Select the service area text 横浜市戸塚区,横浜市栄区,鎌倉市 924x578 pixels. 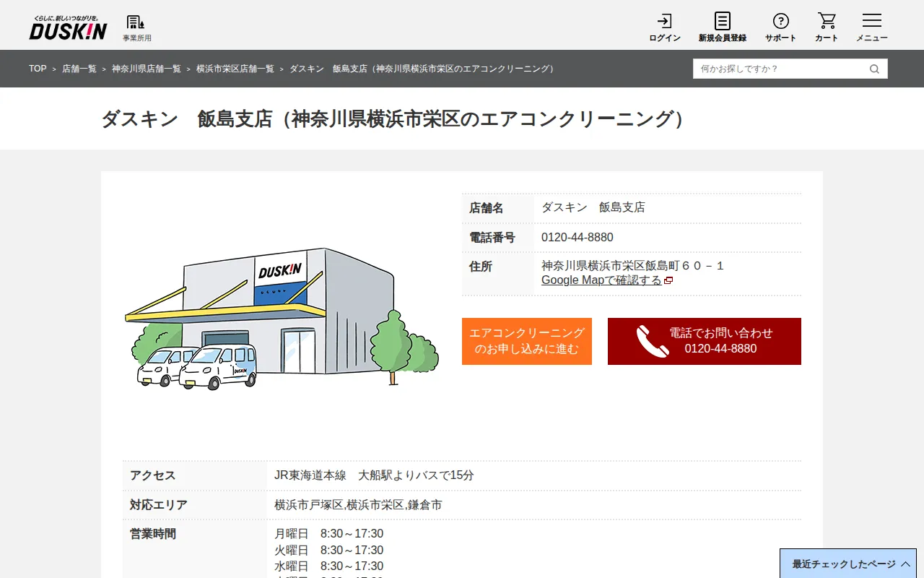(358, 505)
